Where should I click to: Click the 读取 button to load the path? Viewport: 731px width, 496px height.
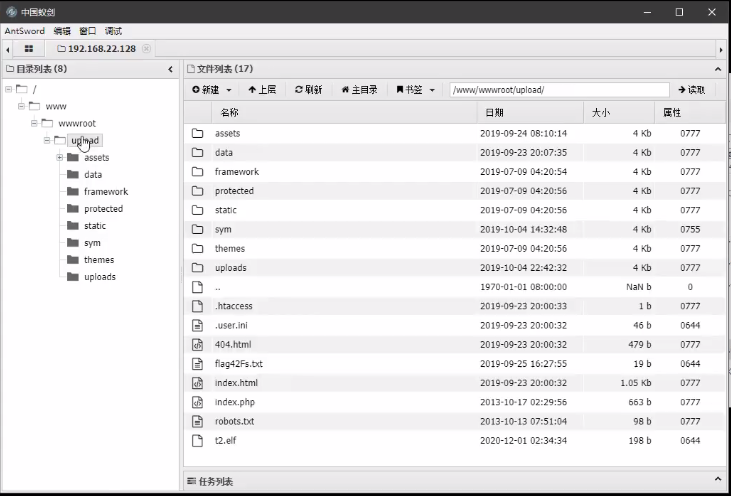point(691,89)
